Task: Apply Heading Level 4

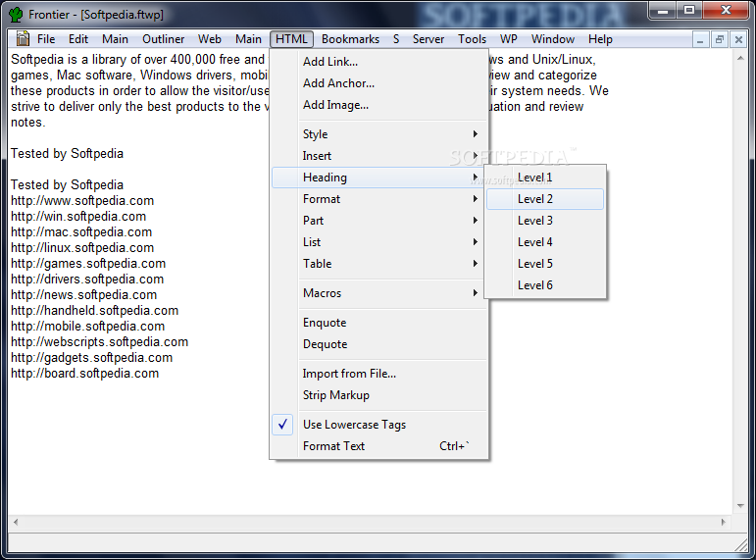Action: [545, 242]
